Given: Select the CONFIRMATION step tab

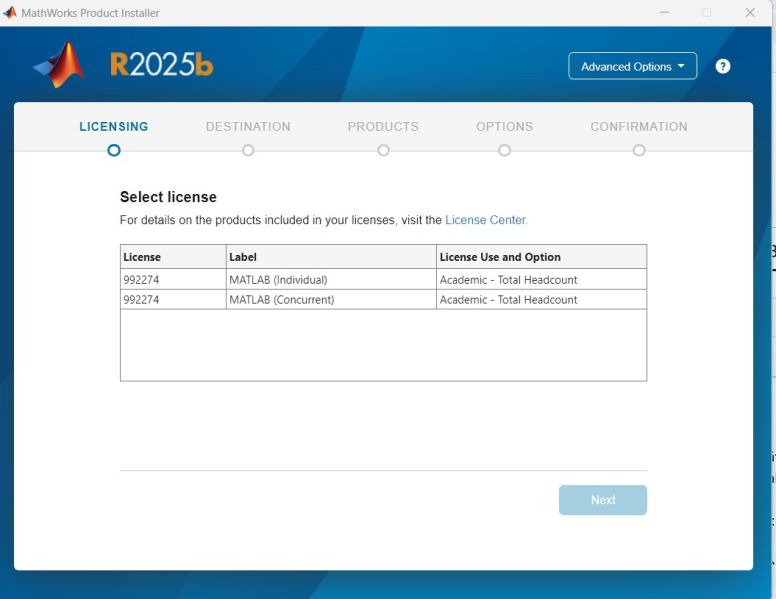Looking at the screenshot, I should point(639,127).
